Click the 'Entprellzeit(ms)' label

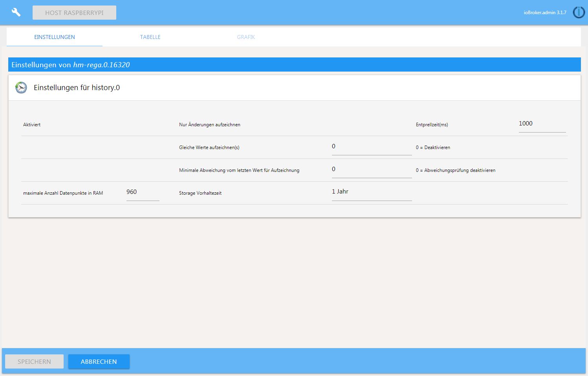[x=432, y=125]
